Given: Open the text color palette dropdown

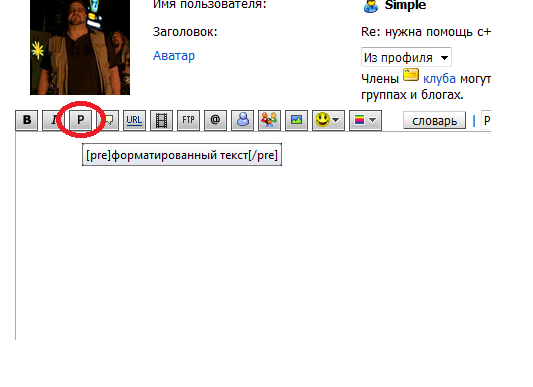Looking at the screenshot, I should (x=365, y=120).
